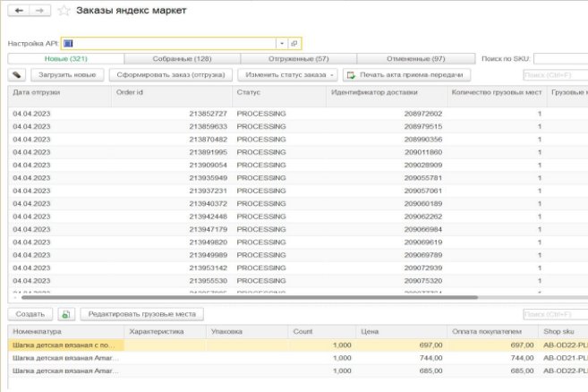
Task: Click the small icon left of Загрузить новые
Action: pos(17,75)
